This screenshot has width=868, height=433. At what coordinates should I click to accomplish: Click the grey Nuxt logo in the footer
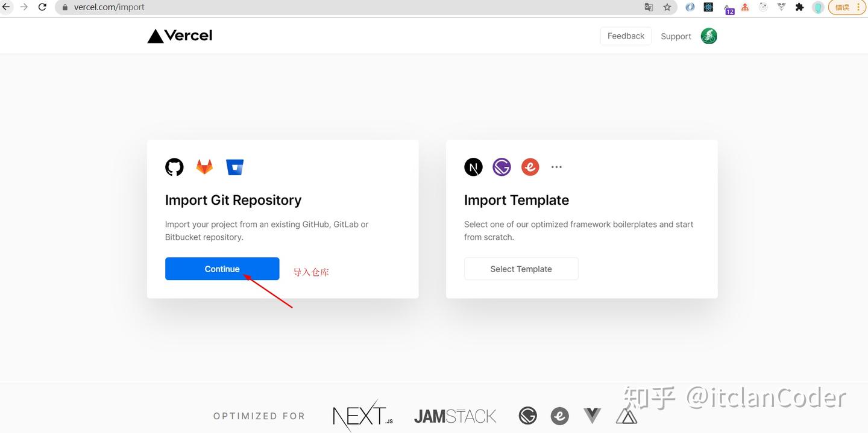point(626,416)
